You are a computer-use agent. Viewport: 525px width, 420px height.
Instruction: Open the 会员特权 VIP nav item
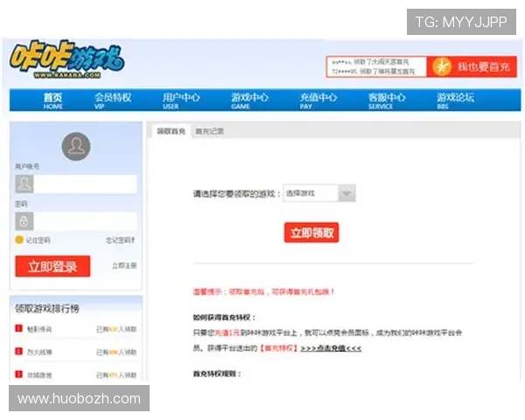(113, 101)
